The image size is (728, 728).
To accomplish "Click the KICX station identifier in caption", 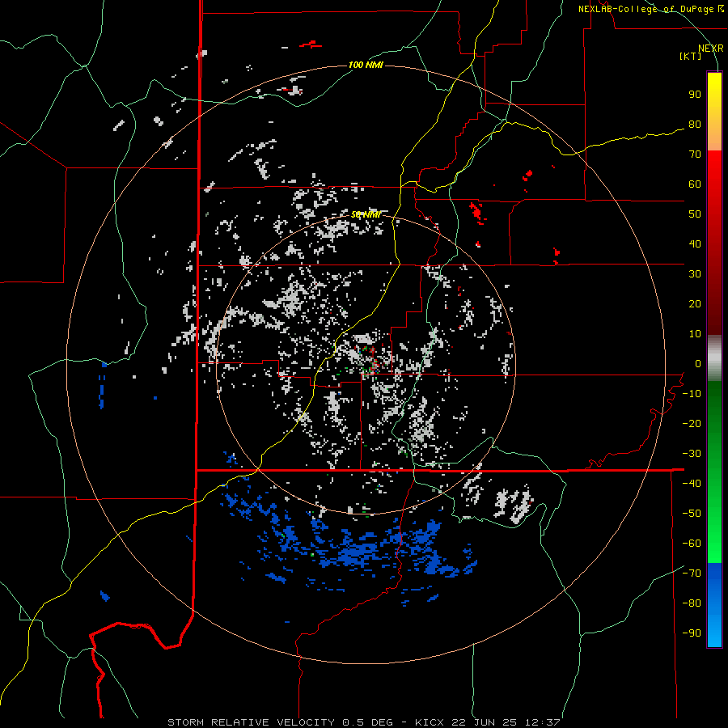I will tap(430, 722).
